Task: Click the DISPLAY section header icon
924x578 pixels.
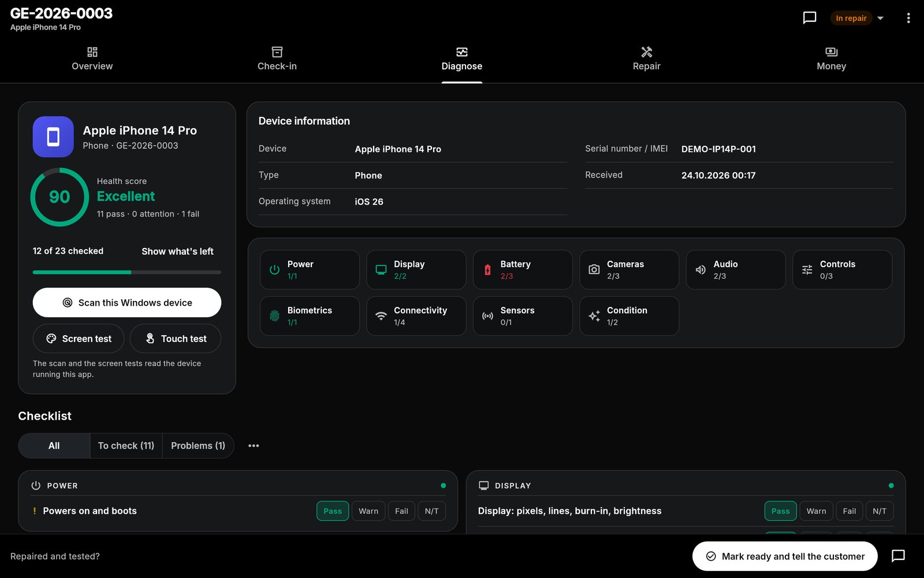Action: pos(483,486)
